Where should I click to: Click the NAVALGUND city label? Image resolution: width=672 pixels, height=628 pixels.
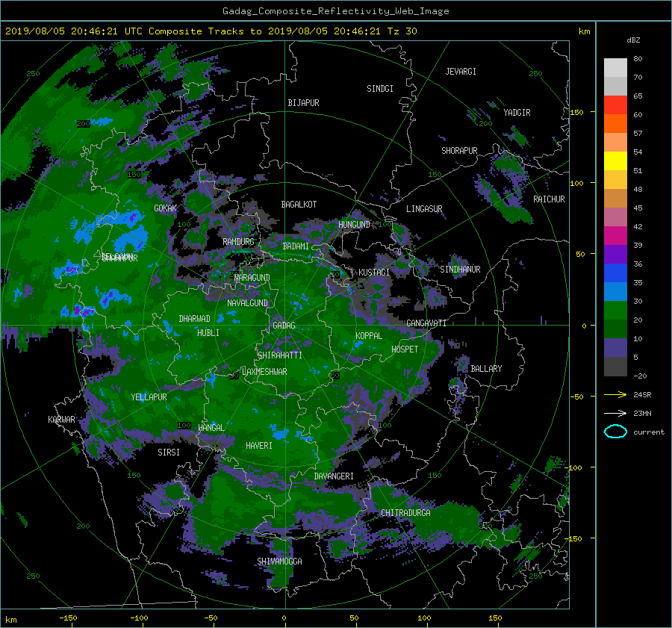247,303
